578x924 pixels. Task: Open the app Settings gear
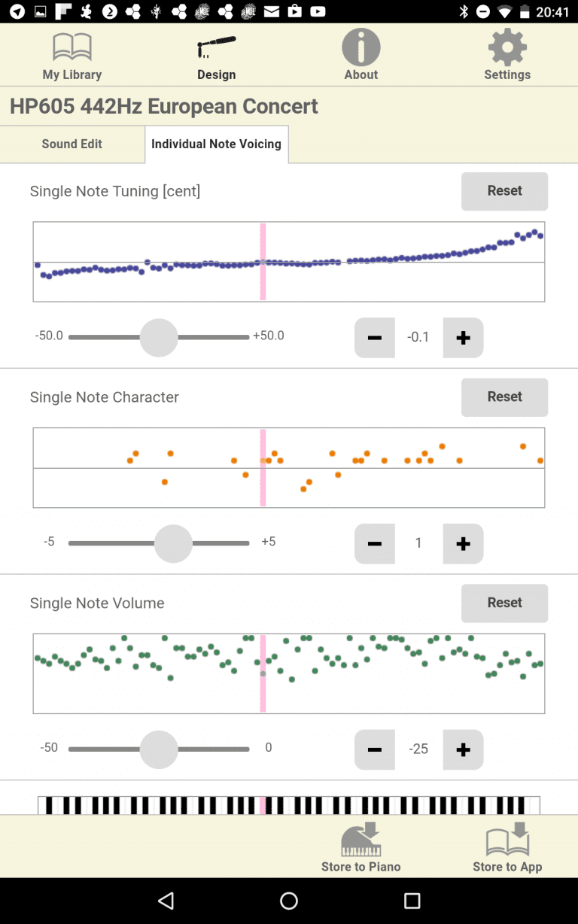(507, 54)
